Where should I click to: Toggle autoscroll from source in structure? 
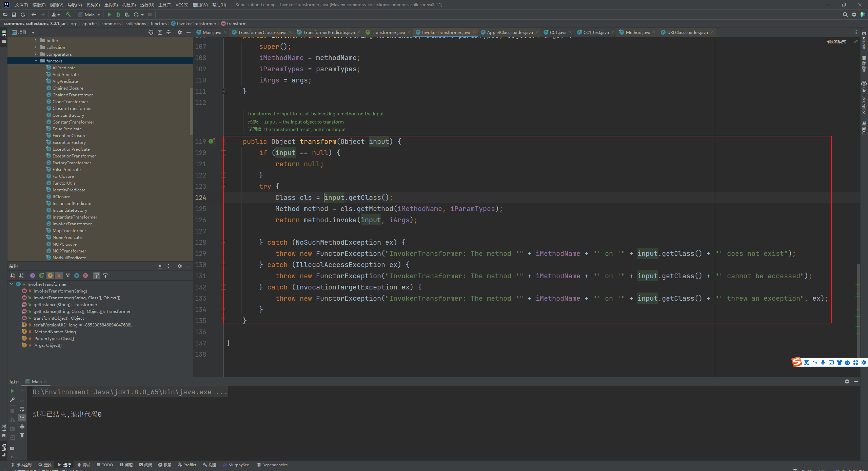click(105, 276)
